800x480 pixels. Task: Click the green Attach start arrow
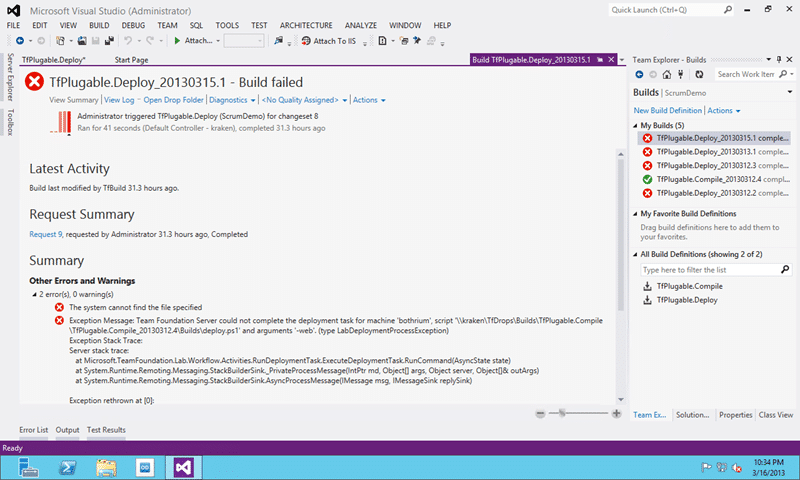point(177,41)
